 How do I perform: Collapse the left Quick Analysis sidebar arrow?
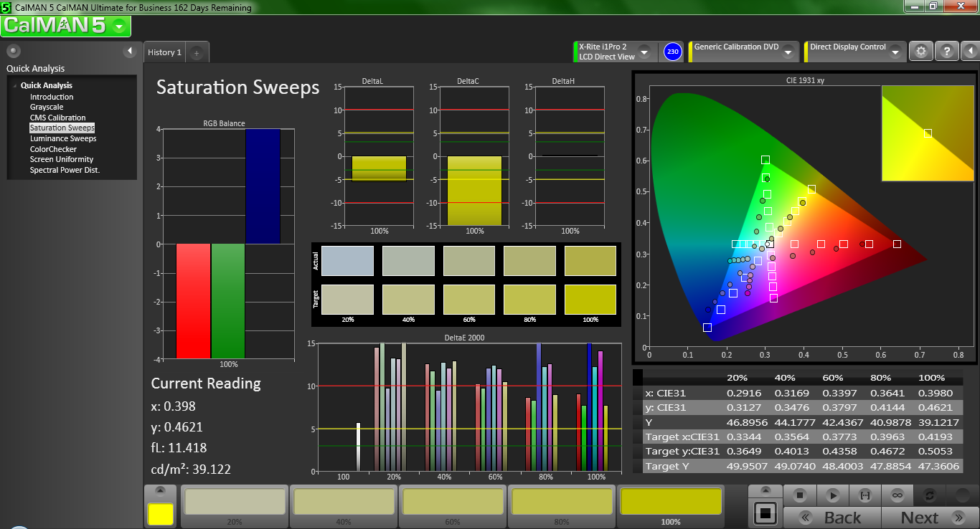click(130, 51)
